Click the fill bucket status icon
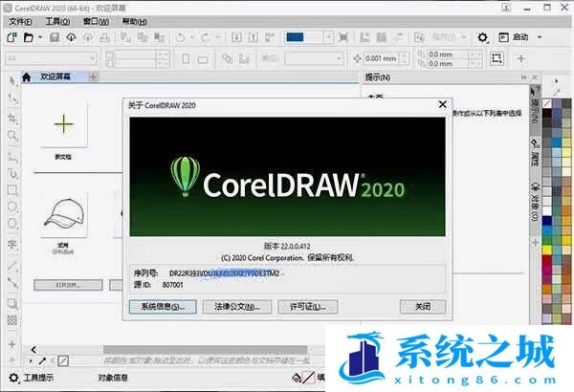 pyautogui.click(x=297, y=378)
